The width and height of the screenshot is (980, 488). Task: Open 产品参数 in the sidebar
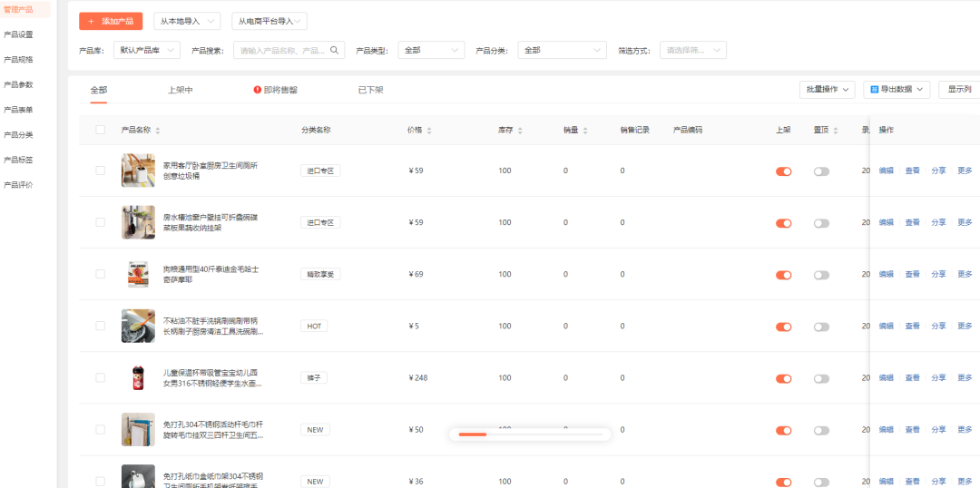point(18,84)
